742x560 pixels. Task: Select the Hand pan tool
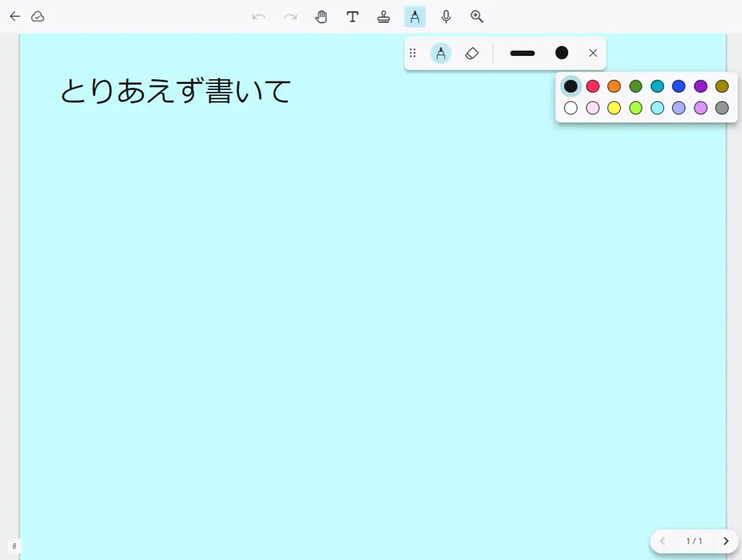[321, 16]
